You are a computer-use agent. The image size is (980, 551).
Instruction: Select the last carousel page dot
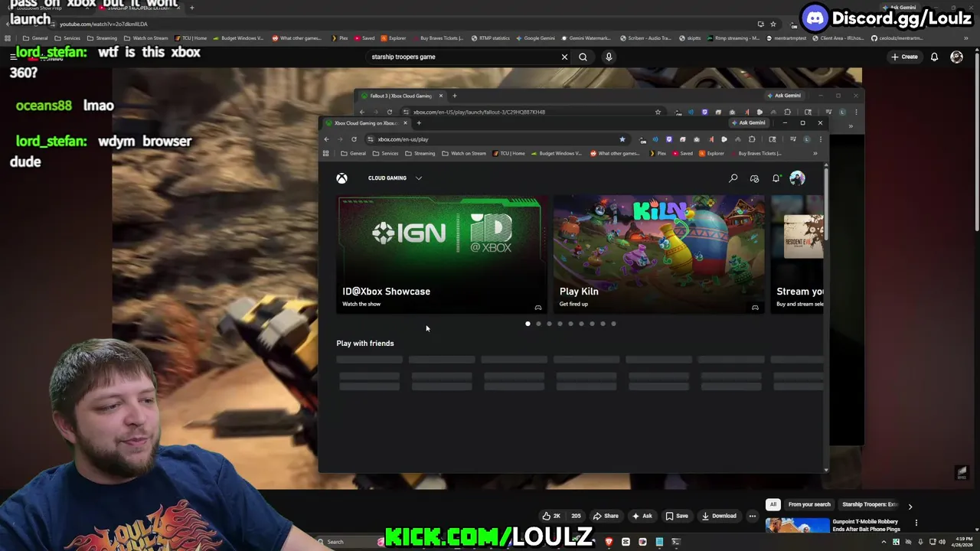click(613, 324)
